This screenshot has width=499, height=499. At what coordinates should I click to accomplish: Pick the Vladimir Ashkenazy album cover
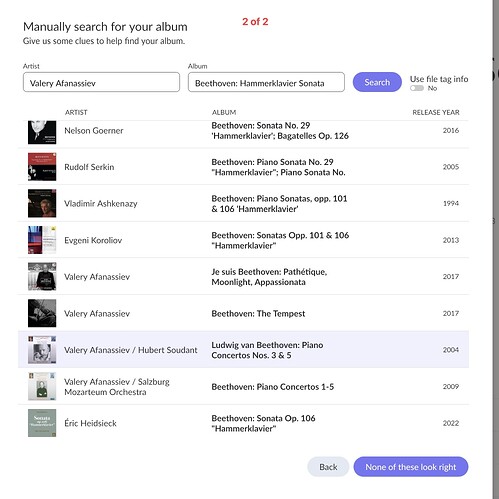42,203
